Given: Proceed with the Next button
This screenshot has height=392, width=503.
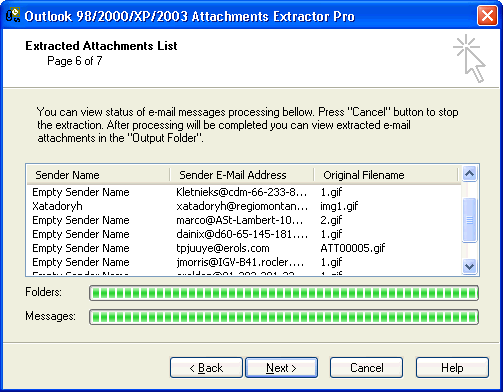Looking at the screenshot, I should [281, 368].
